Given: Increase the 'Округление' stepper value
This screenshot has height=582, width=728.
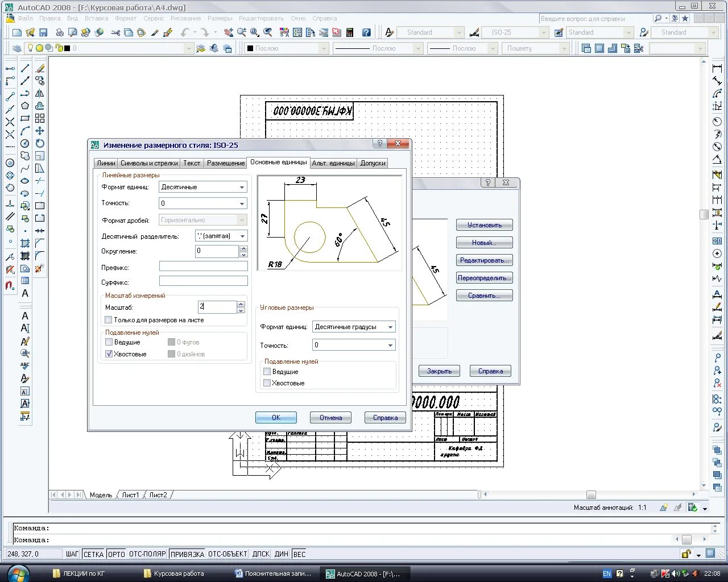Looking at the screenshot, I should pos(244,248).
